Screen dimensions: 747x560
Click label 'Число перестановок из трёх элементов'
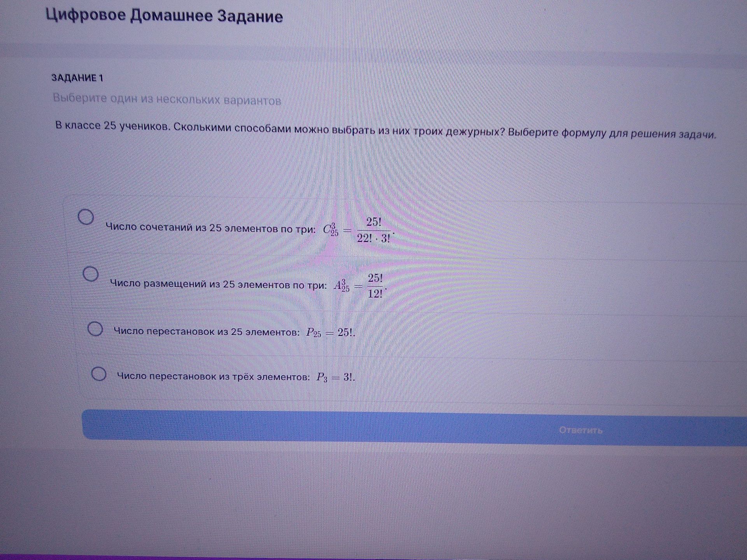214,376
